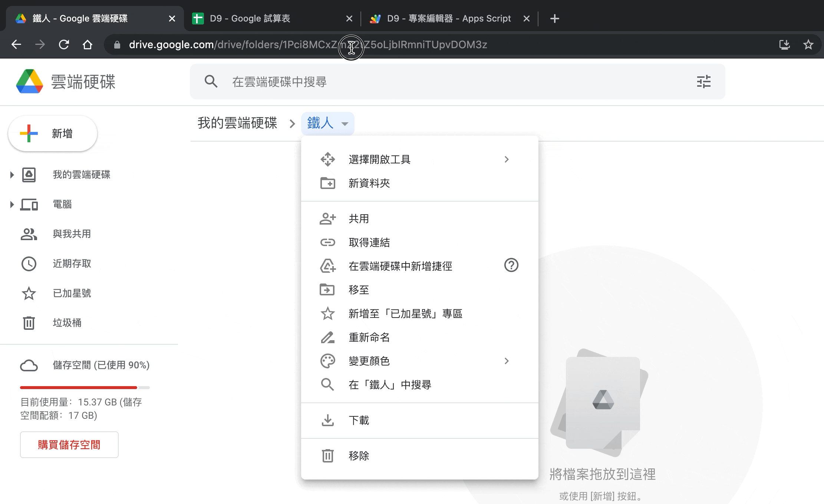The image size is (824, 504).
Task: Click the 購買儲存空間 button
Action: [x=69, y=445]
